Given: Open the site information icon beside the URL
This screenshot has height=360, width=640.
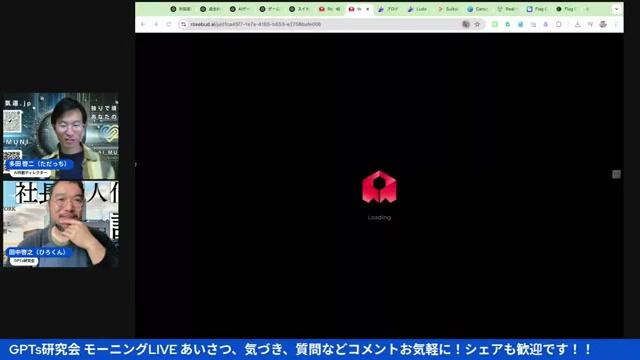Looking at the screenshot, I should pos(183,24).
